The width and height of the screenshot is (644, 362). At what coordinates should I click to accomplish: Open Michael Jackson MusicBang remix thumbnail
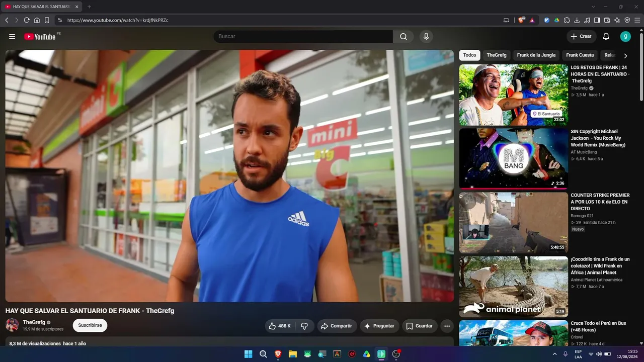point(514,159)
